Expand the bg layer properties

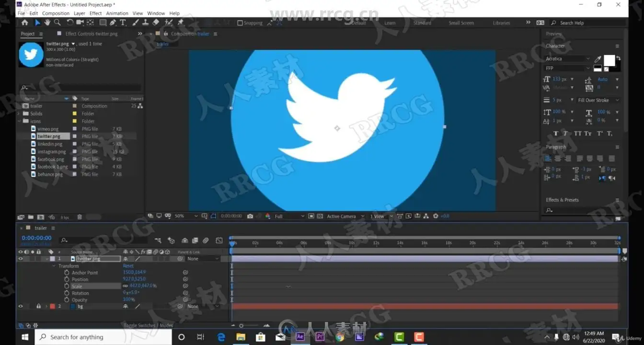46,306
